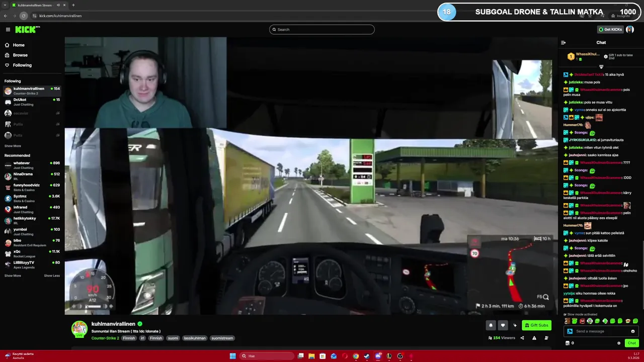The image size is (644, 362).
Task: Open DcUkot channel in Following list
Action: click(32, 102)
